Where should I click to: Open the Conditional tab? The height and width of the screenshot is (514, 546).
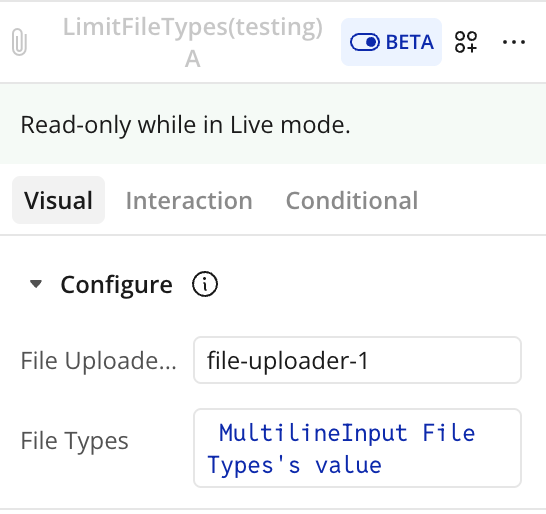click(x=352, y=201)
